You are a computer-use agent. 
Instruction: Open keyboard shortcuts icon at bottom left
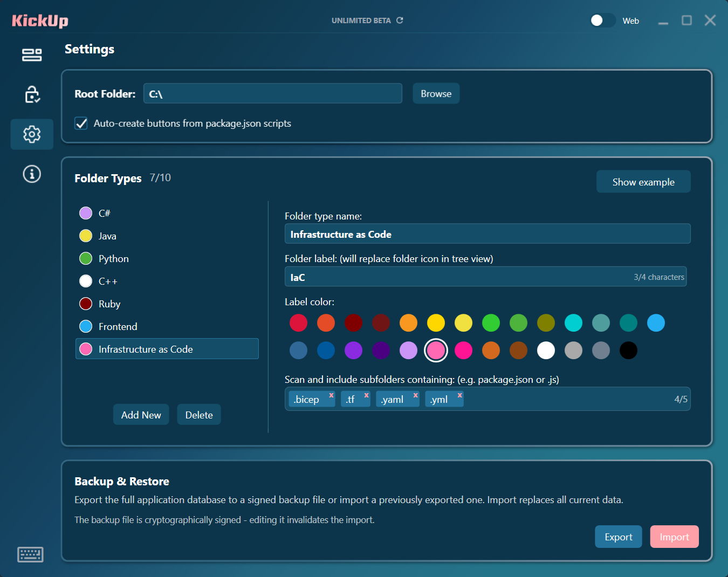click(x=30, y=554)
